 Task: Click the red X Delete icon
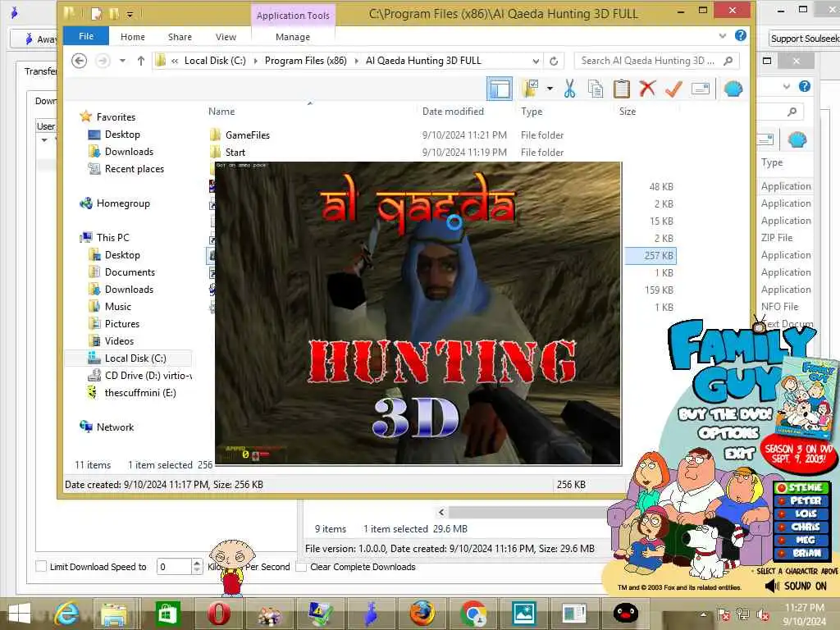click(x=647, y=89)
